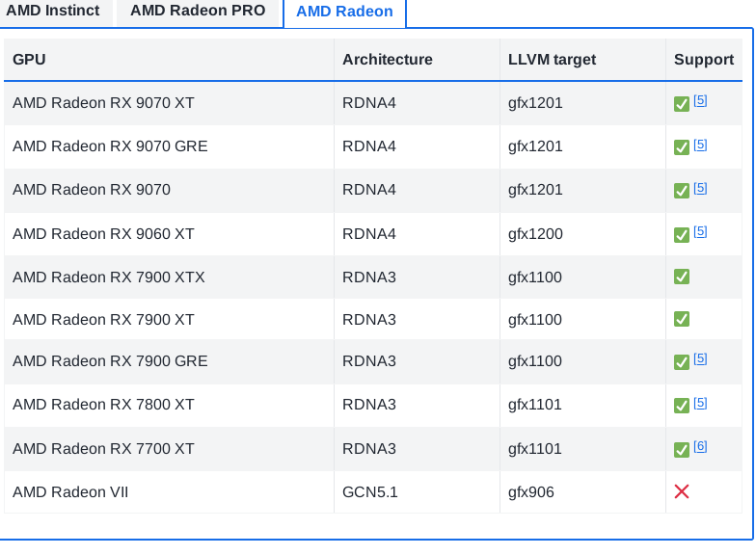Click green check icon for RX 7900 GRE

tap(682, 362)
